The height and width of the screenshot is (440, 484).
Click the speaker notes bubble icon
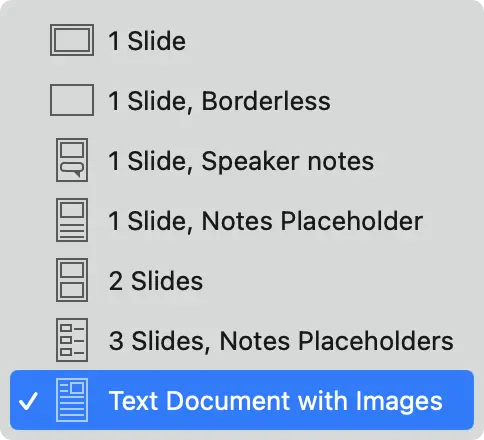click(72, 160)
